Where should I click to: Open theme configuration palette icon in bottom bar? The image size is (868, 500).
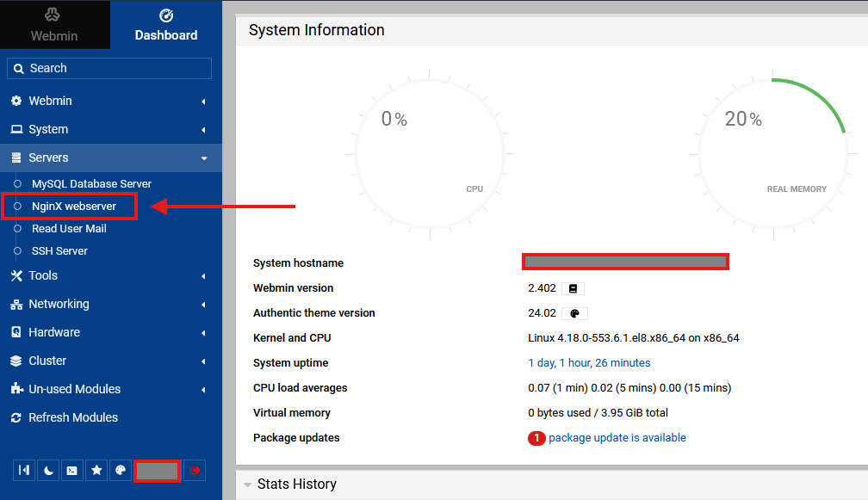click(x=121, y=470)
